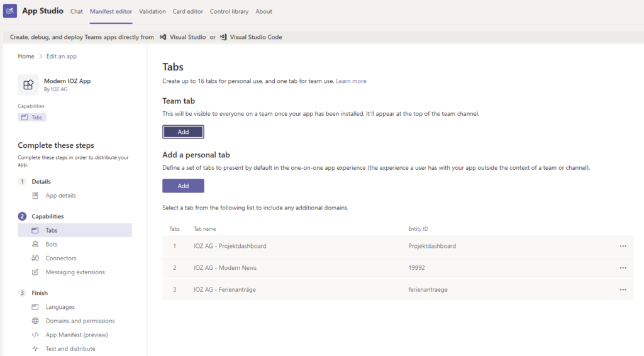This screenshot has height=356, width=644.
Task: Go to Home breadcrumb link
Action: [x=26, y=56]
